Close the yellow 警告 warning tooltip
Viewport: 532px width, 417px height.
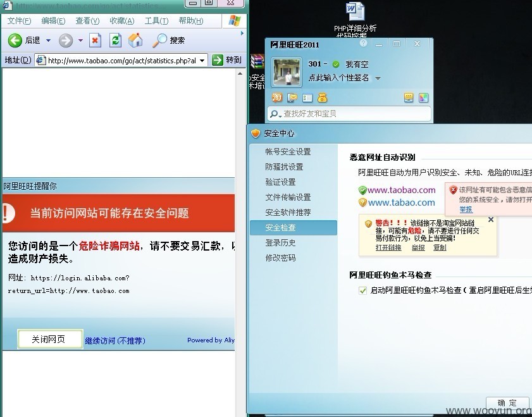[x=491, y=220]
